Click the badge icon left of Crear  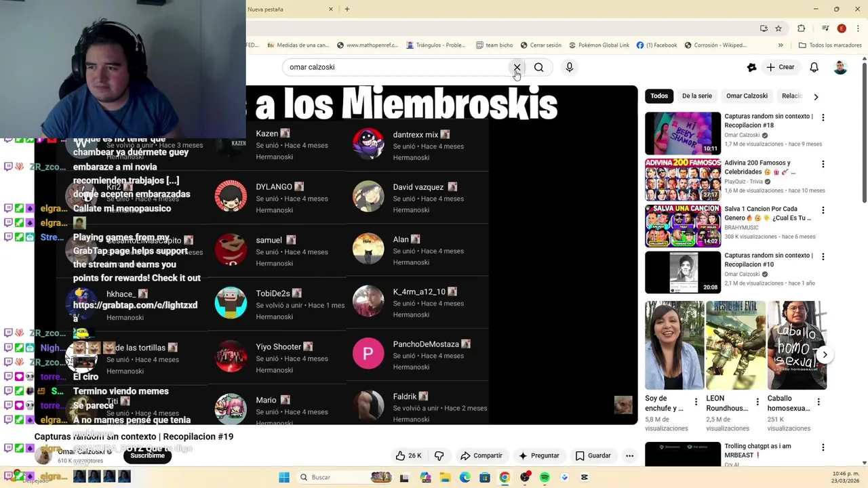tap(751, 67)
